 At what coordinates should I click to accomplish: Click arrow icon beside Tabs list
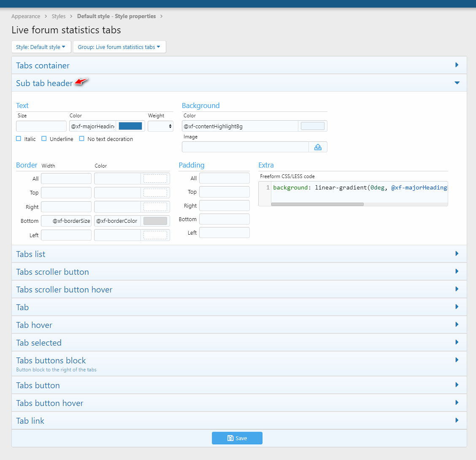(x=457, y=254)
